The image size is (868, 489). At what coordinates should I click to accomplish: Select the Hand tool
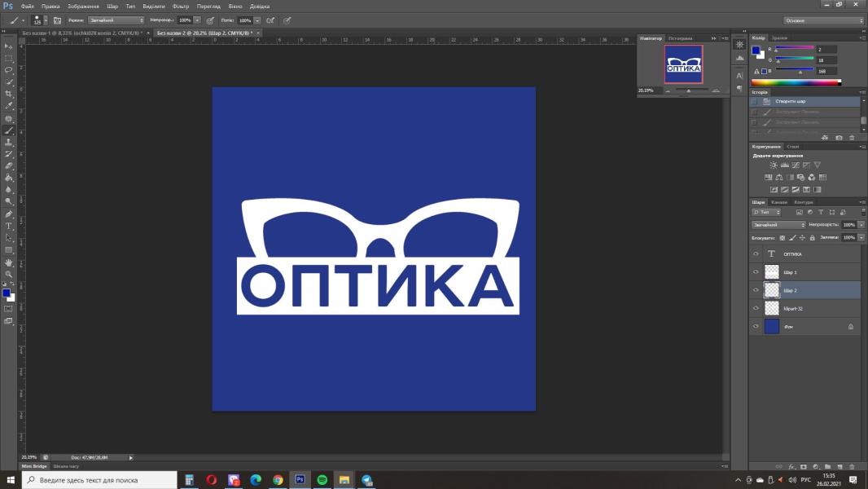click(8, 262)
